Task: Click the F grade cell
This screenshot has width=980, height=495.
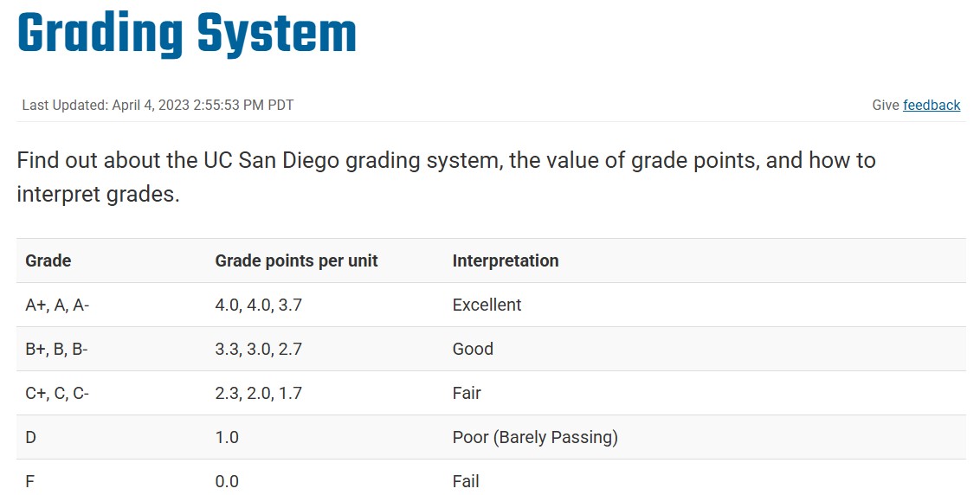Action: [30, 481]
